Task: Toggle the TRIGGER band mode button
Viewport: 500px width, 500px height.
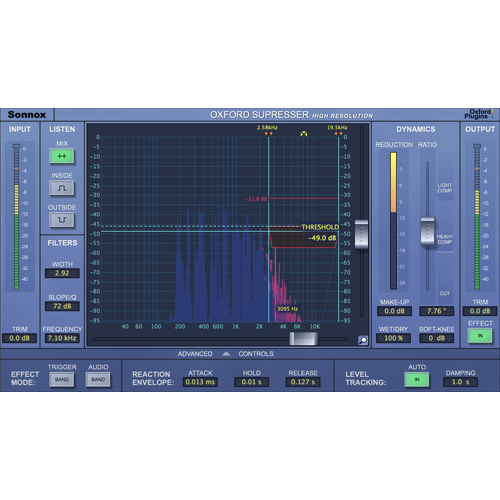Action: click(x=62, y=380)
